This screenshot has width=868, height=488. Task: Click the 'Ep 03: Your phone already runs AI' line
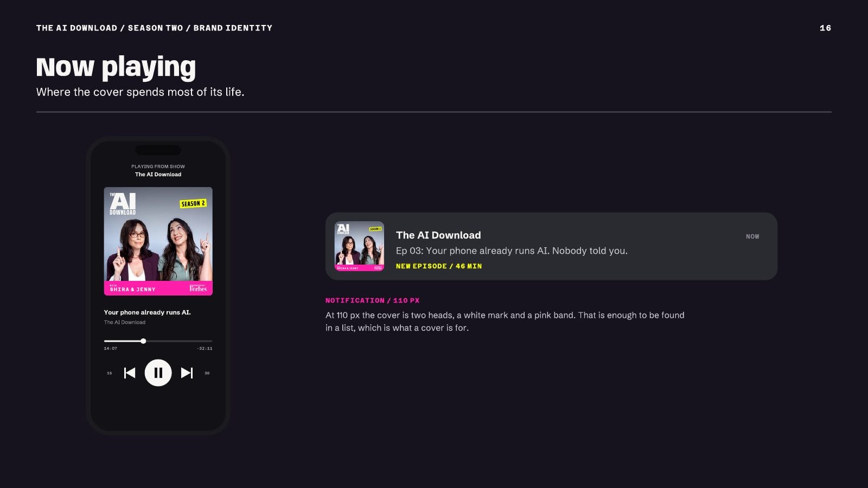point(512,251)
